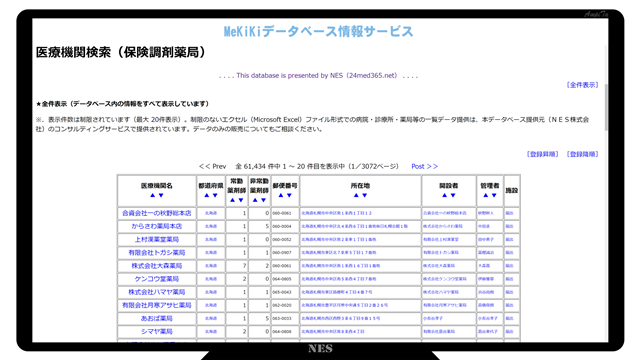The height and width of the screenshot is (360, 640).
Task: Sort 都道府県 column ascending with up arrow
Action: click(x=207, y=196)
